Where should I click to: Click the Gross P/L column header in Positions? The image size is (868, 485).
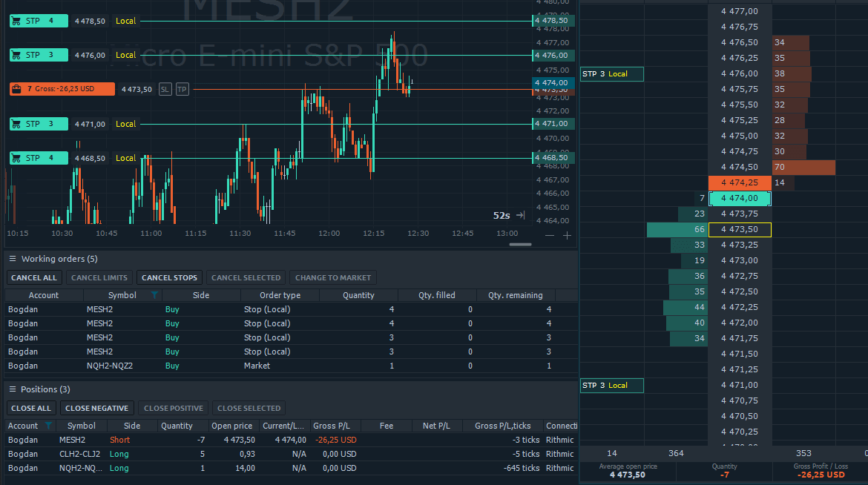click(x=335, y=426)
